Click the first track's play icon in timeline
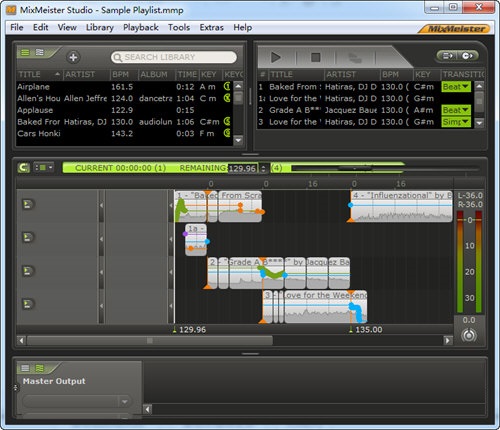Screen dimensions: 500x430 (x=28, y=204)
